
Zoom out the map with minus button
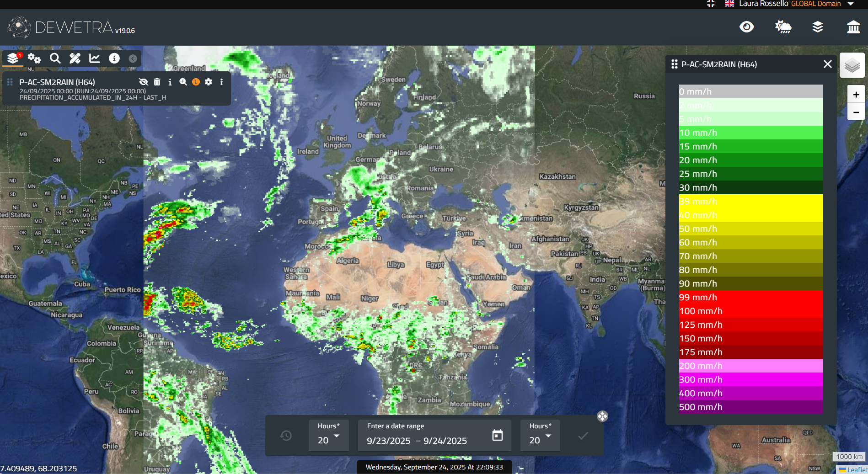pos(856,112)
